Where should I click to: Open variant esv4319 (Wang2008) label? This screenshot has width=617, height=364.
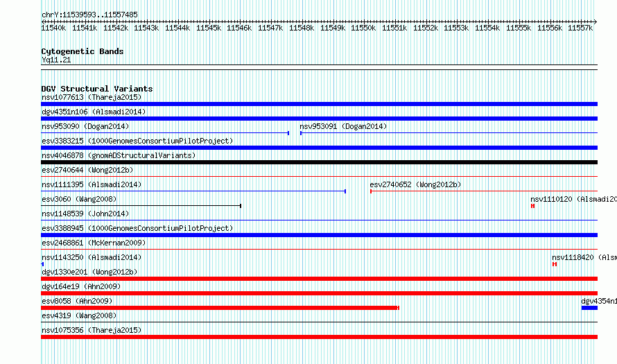79,315
